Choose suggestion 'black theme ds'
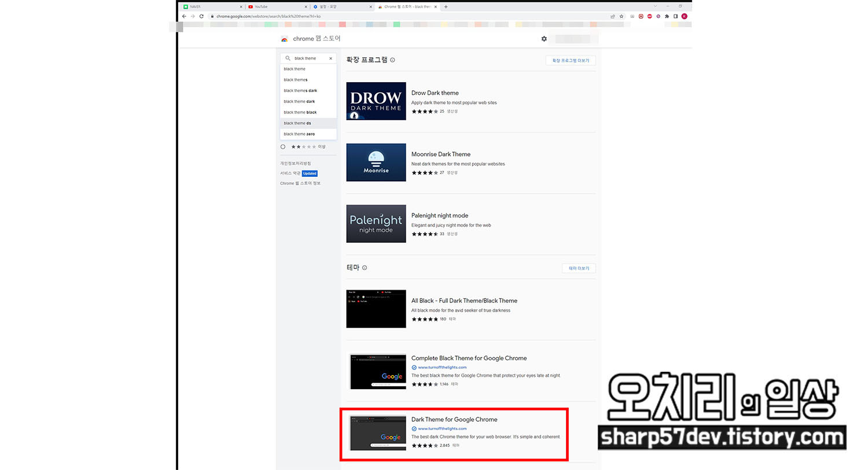Screen dimensions: 868x470 tap(308, 123)
